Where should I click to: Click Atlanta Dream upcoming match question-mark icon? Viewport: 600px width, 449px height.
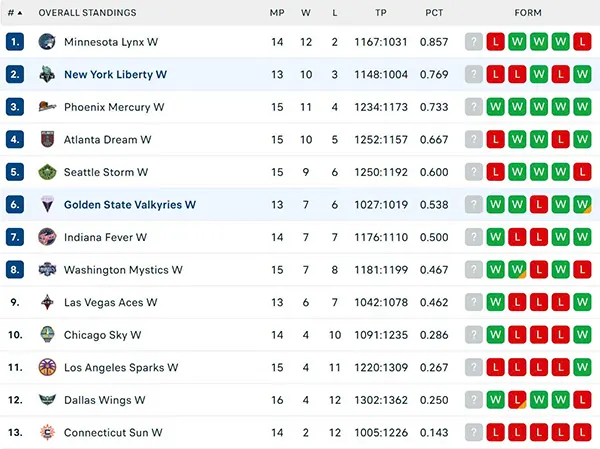[474, 139]
